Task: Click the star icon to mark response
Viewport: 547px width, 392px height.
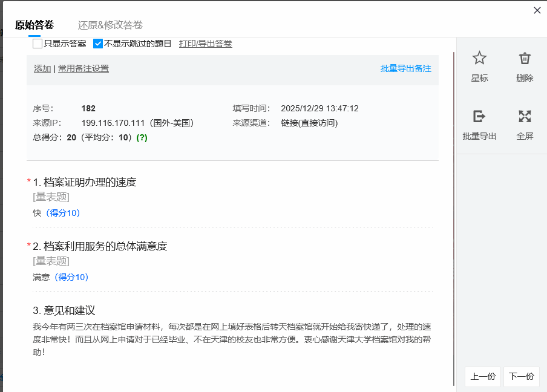Action: (479, 58)
